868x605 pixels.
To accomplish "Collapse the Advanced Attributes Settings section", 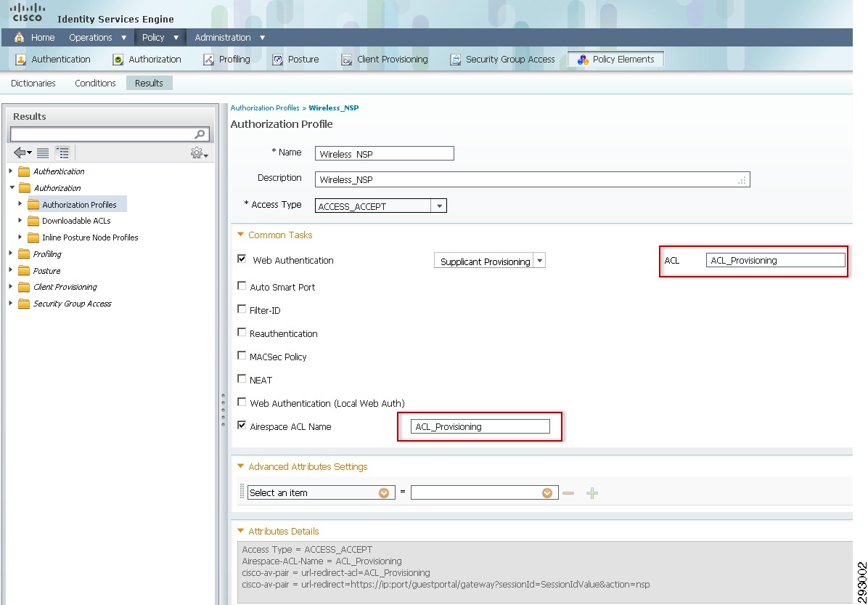I will point(240,466).
